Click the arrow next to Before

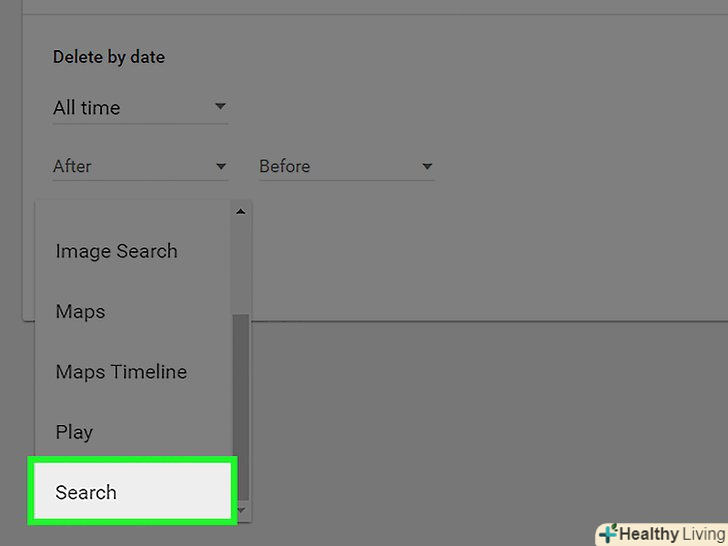click(x=427, y=166)
